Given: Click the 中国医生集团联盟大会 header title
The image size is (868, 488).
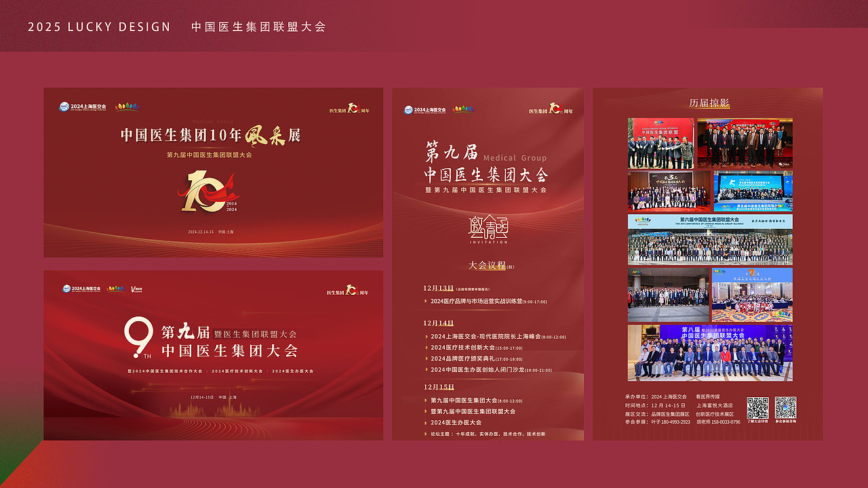Looking at the screenshot, I should pyautogui.click(x=258, y=27).
